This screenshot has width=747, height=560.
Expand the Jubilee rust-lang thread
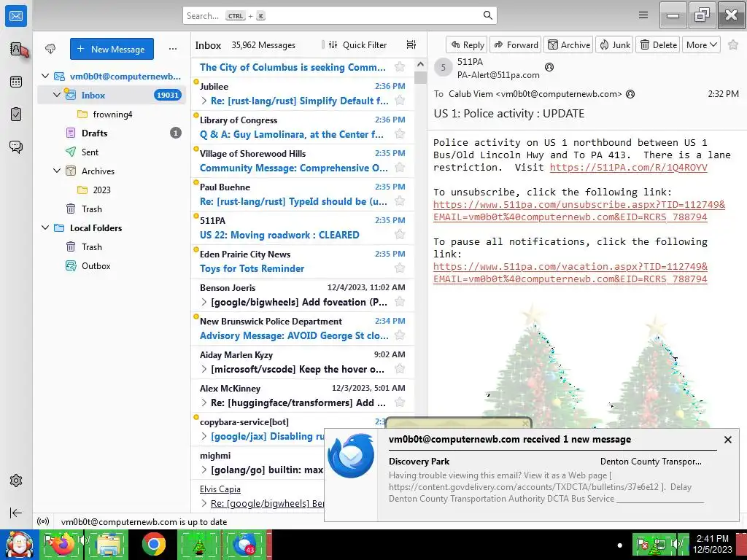click(x=204, y=101)
